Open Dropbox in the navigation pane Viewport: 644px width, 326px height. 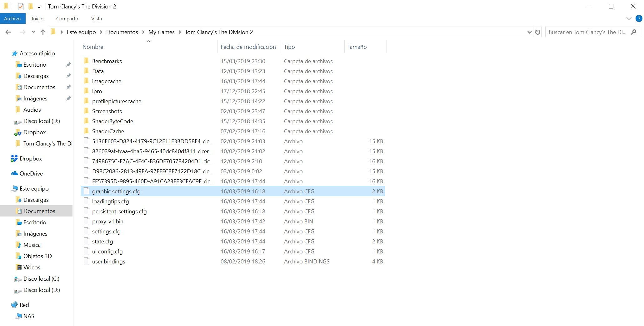[x=31, y=159]
